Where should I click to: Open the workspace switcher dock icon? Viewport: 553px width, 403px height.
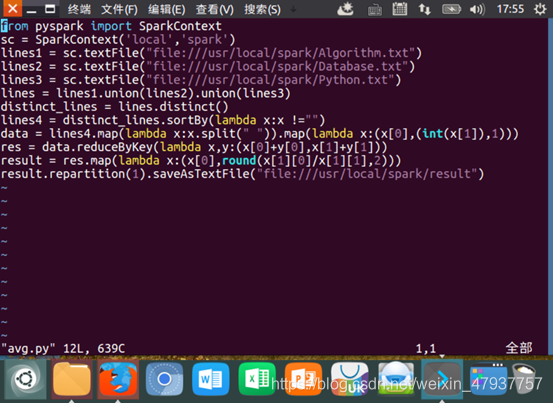488,379
